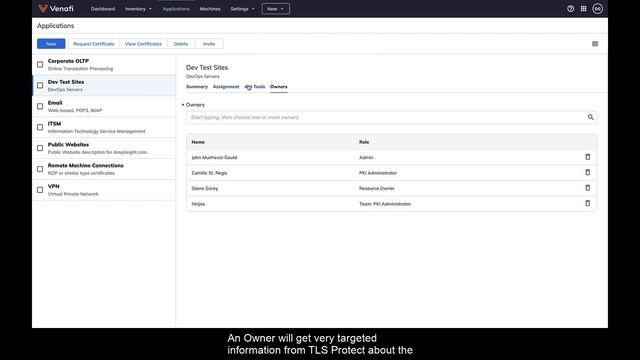Click the Resource Owner role cell
This screenshot has height=360, width=640.
point(377,188)
